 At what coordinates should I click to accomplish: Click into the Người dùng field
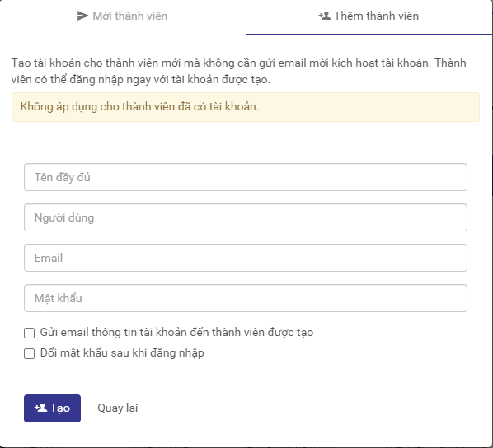click(246, 217)
